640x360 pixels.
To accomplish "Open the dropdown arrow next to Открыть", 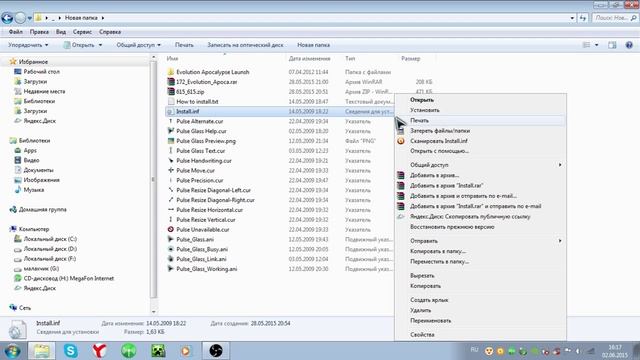I will [x=100, y=45].
